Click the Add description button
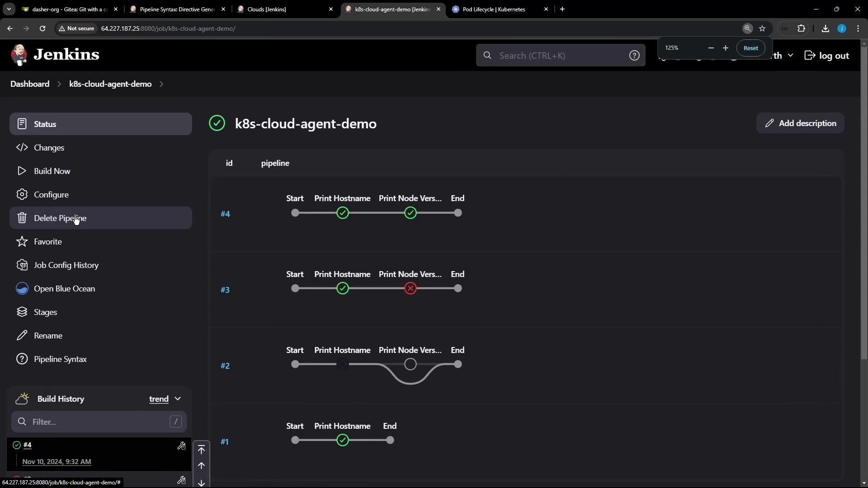This screenshot has width=868, height=488. point(800,123)
